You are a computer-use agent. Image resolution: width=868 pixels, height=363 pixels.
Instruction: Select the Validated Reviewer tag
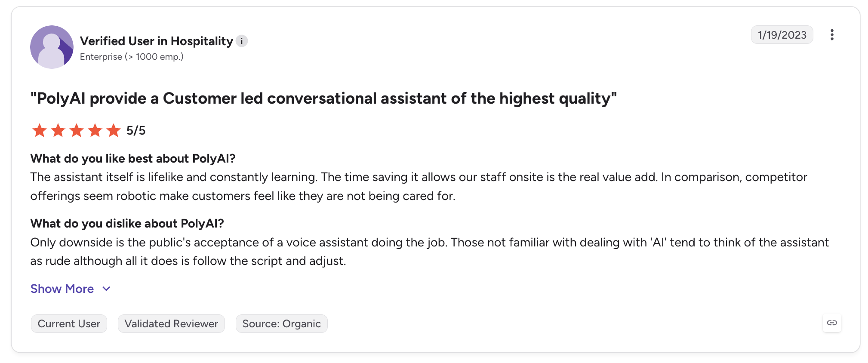pos(171,323)
